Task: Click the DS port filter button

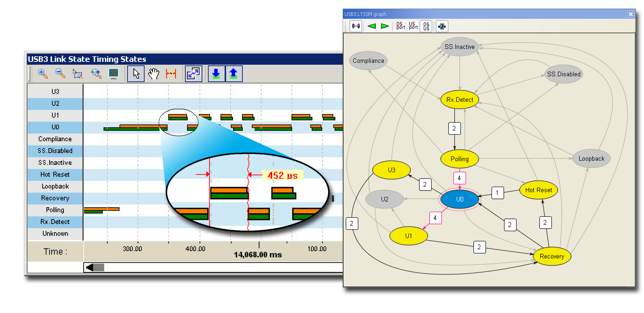Action: (x=401, y=26)
